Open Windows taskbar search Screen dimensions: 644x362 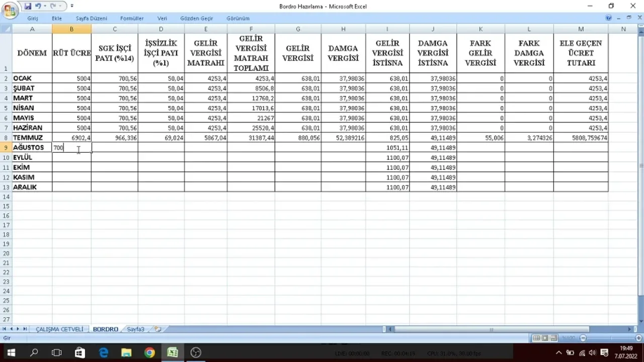(x=34, y=352)
